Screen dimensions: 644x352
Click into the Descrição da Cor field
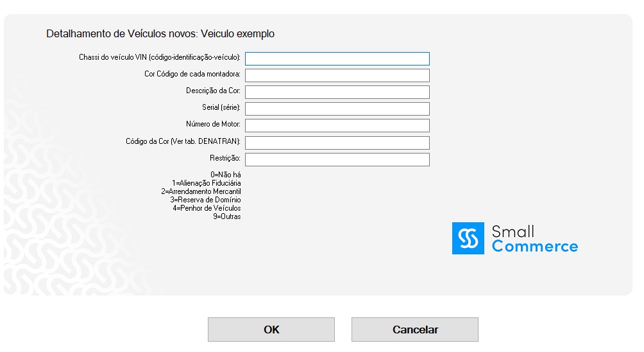pyautogui.click(x=337, y=92)
